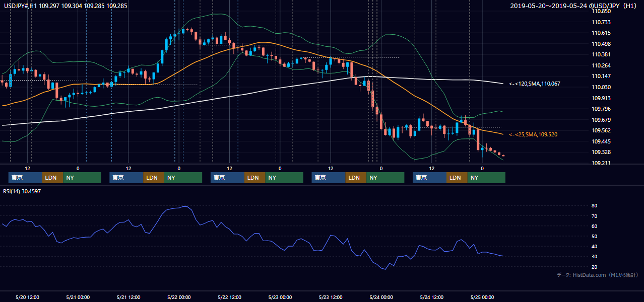644x302 pixels.
Task: Pick RSI scale level 50
Action: (x=595, y=236)
